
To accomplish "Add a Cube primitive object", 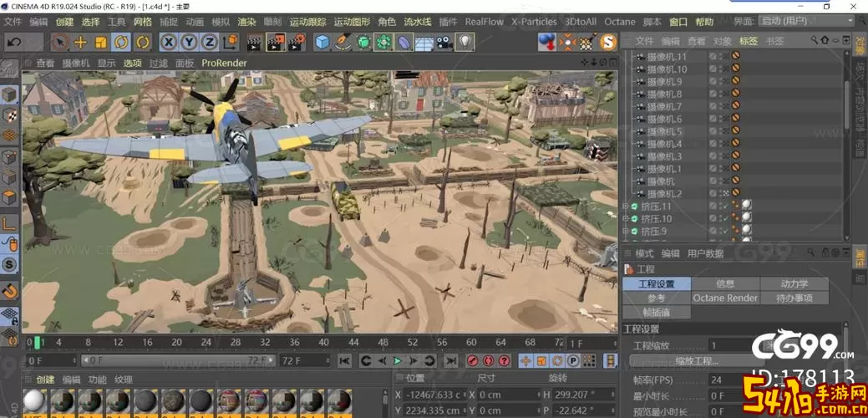I will tap(322, 42).
